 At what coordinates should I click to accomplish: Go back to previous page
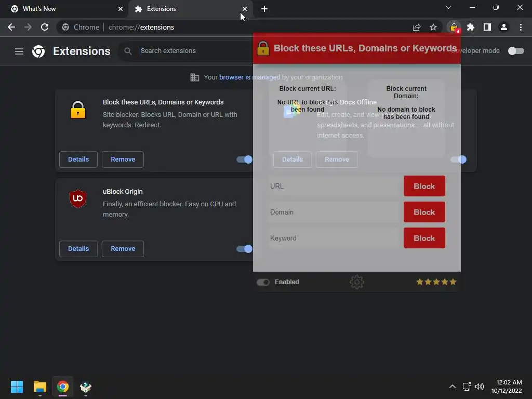[x=11, y=27]
